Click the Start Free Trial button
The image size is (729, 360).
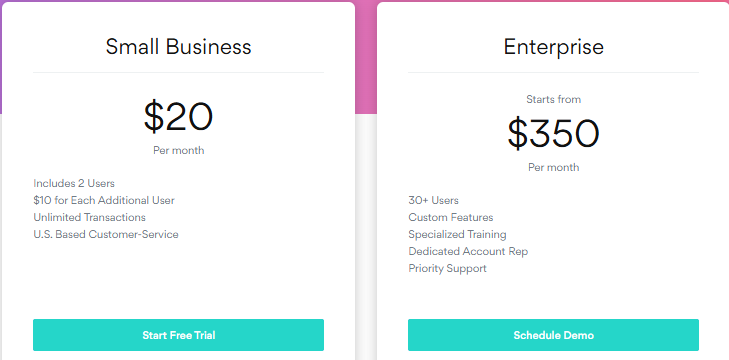tap(179, 335)
